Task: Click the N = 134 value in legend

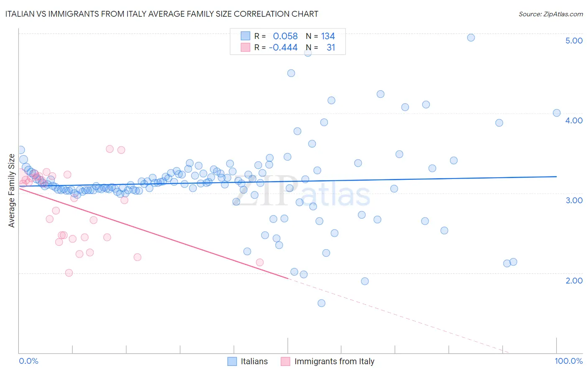Action: [x=320, y=36]
